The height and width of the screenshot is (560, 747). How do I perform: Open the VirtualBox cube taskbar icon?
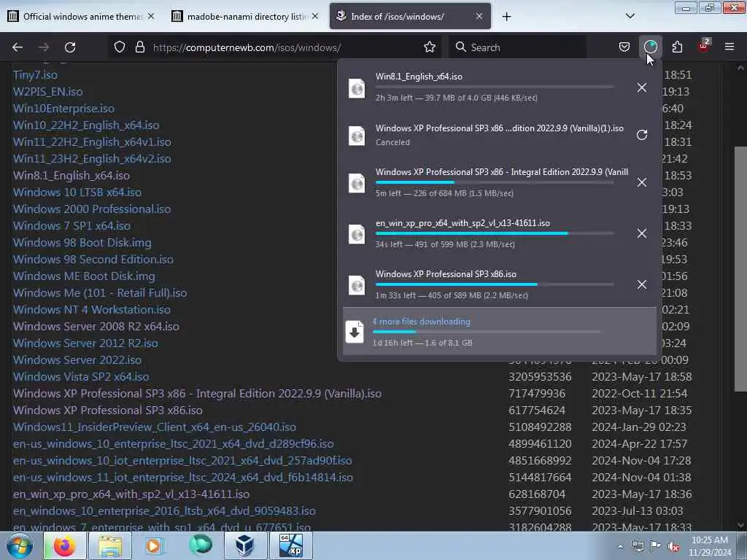(x=244, y=545)
